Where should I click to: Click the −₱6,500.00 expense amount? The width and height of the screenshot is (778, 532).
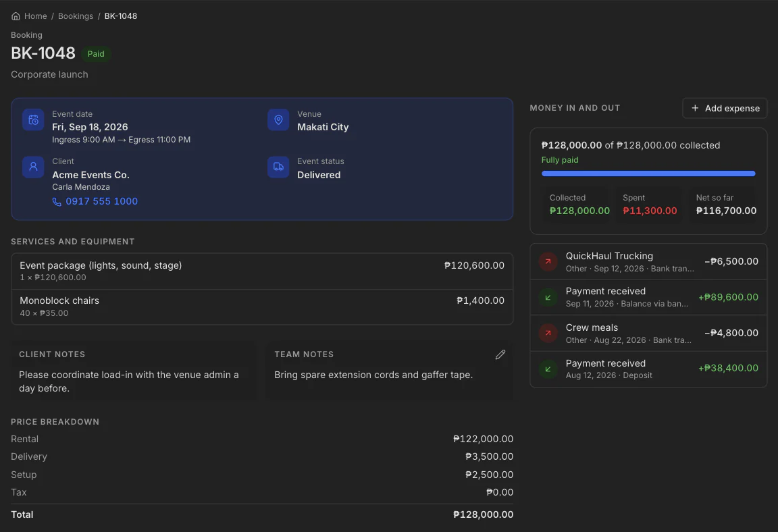(731, 261)
